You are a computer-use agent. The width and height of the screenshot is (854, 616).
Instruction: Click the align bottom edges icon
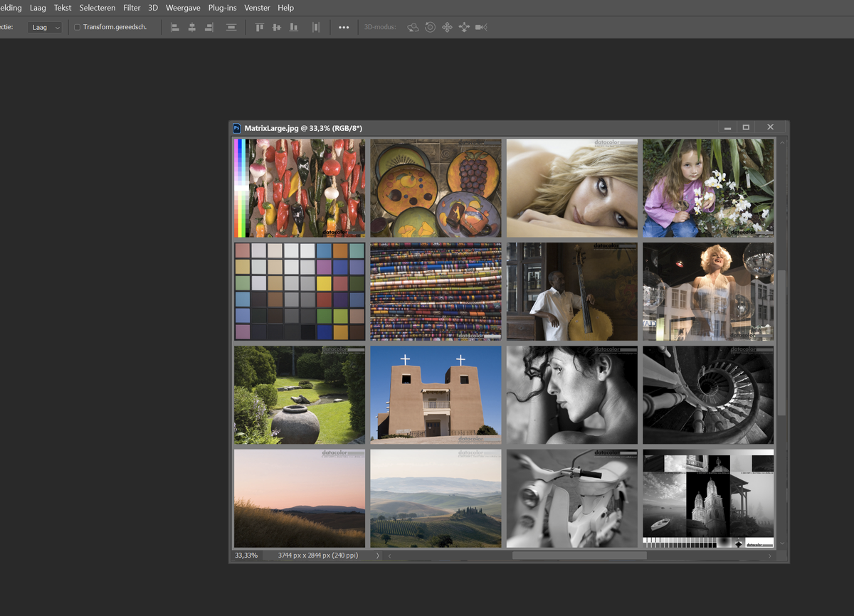coord(294,28)
